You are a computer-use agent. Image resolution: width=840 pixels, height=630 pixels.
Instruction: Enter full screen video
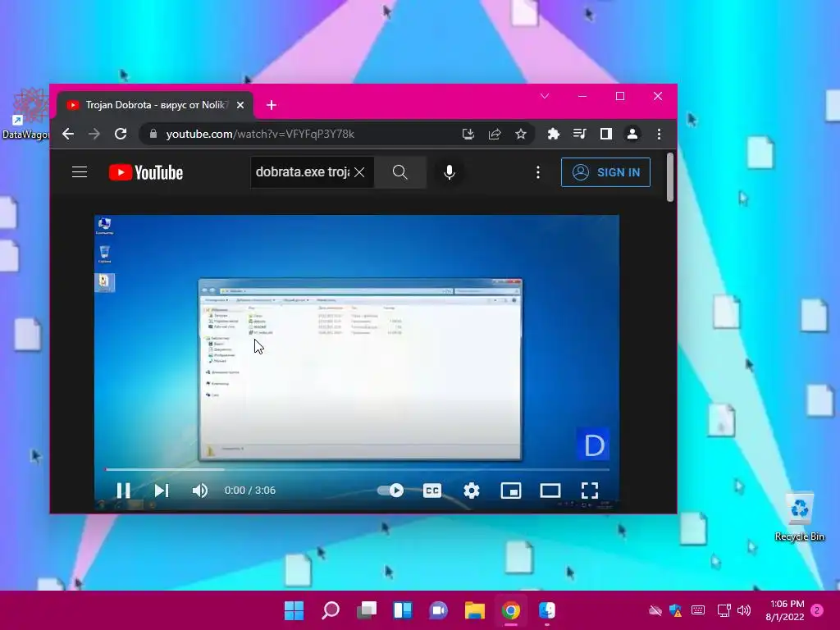point(590,491)
